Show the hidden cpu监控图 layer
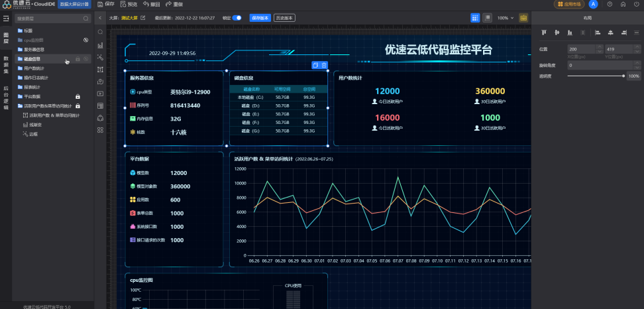 86,40
